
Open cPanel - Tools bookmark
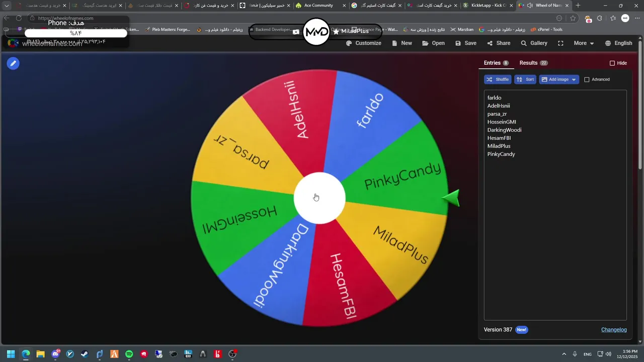(x=546, y=30)
